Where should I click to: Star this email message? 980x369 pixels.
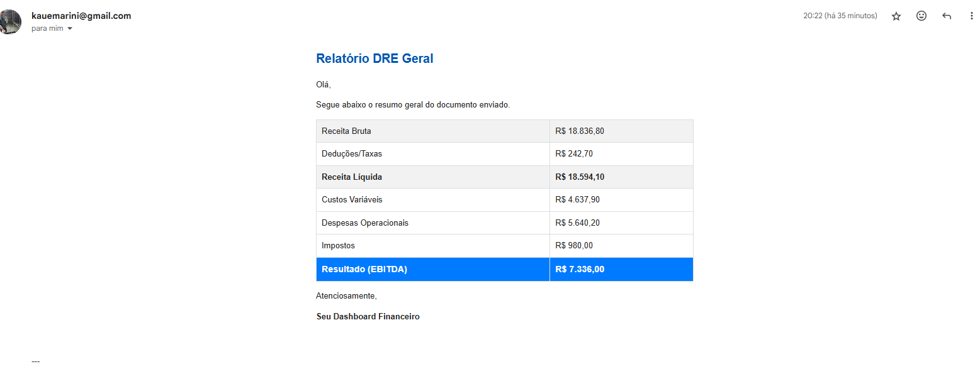896,16
